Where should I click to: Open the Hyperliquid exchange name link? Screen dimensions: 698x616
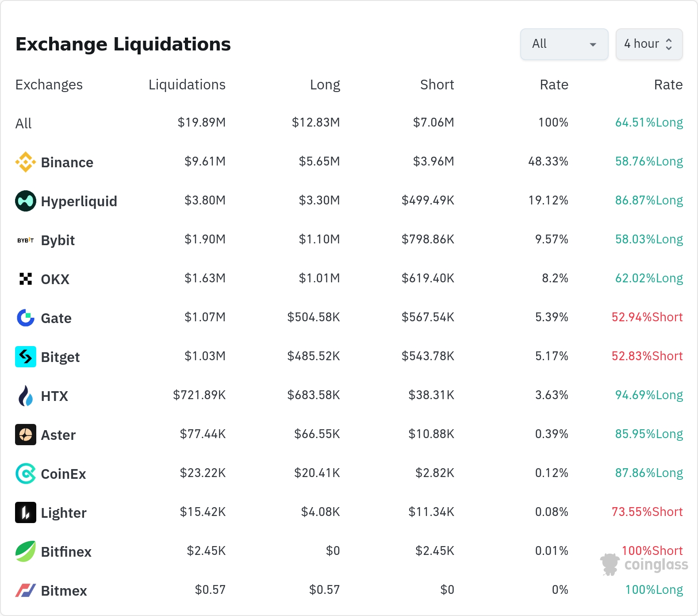pyautogui.click(x=79, y=201)
